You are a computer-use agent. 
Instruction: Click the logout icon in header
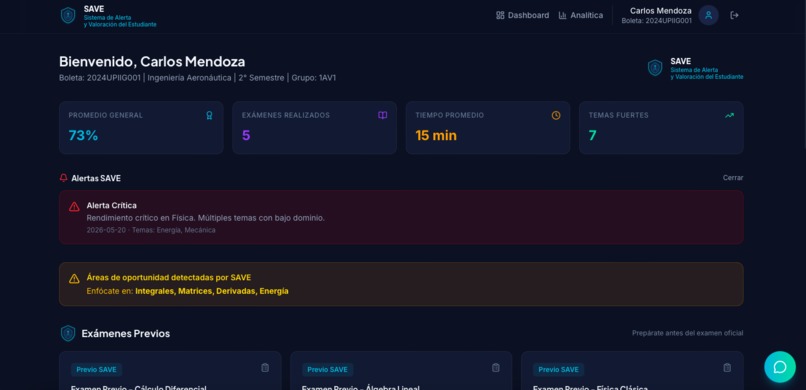(x=735, y=15)
